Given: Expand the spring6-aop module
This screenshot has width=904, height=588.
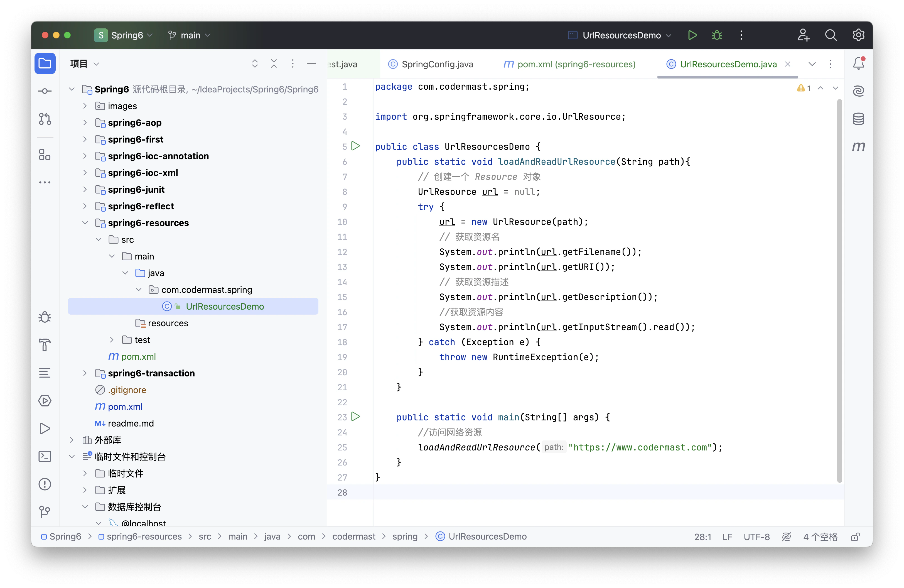Looking at the screenshot, I should [85, 123].
